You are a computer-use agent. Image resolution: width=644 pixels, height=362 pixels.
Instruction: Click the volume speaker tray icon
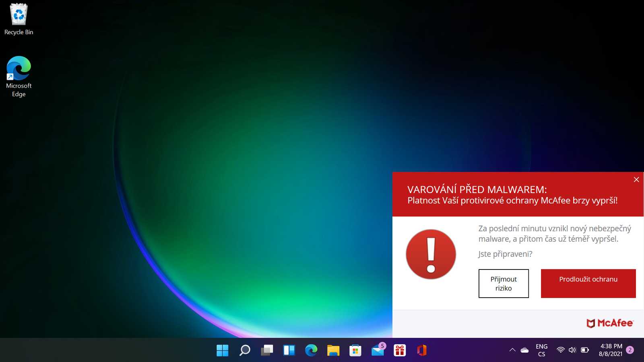(572, 350)
